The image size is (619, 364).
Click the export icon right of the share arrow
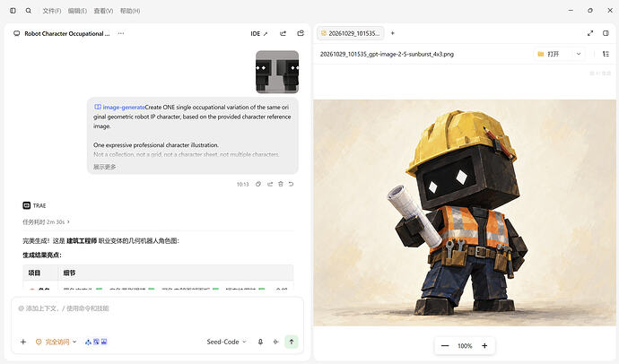point(301,33)
